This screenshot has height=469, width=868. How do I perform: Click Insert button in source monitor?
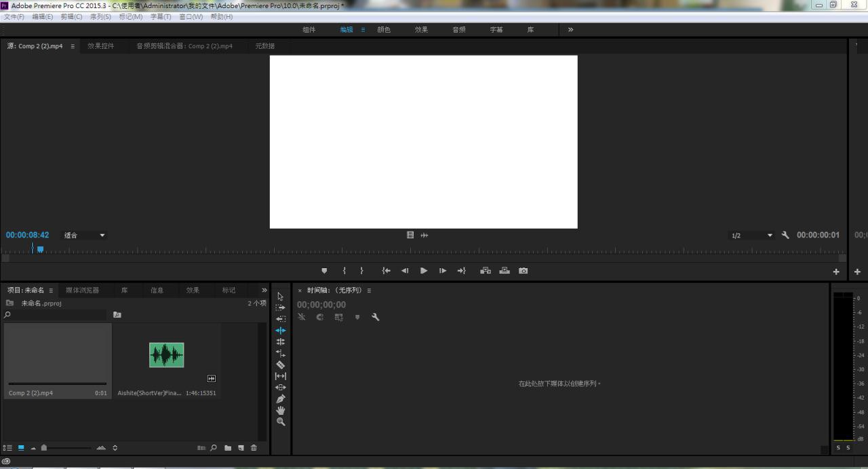486,271
